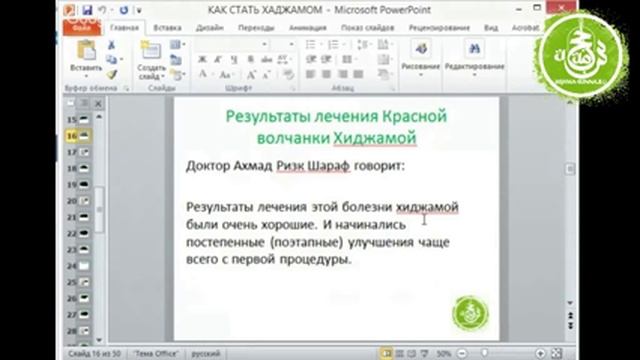Image resolution: width=640 pixels, height=360 pixels.
Task: Open the slide Layout dropdown
Action: [x=177, y=45]
